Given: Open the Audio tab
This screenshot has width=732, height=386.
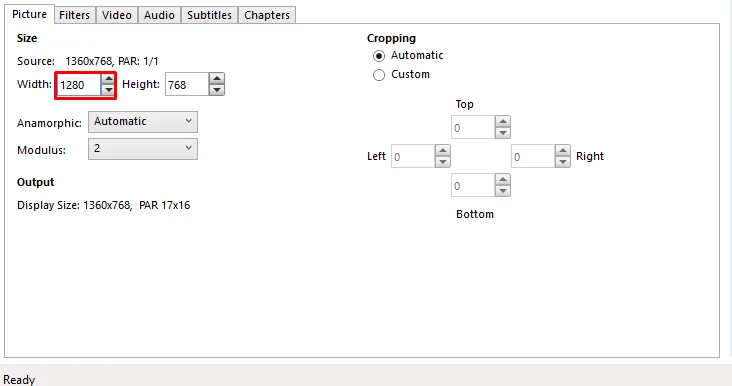Looking at the screenshot, I should (x=159, y=15).
